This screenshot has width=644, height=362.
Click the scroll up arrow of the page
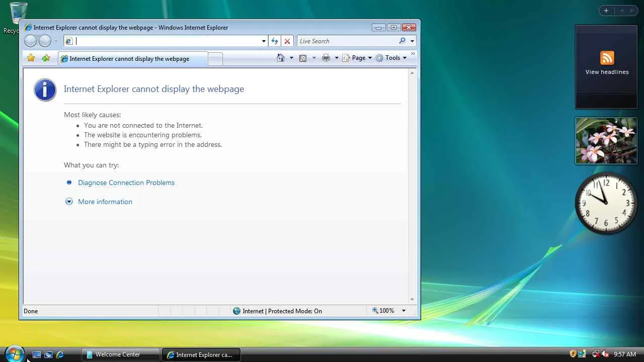click(412, 73)
